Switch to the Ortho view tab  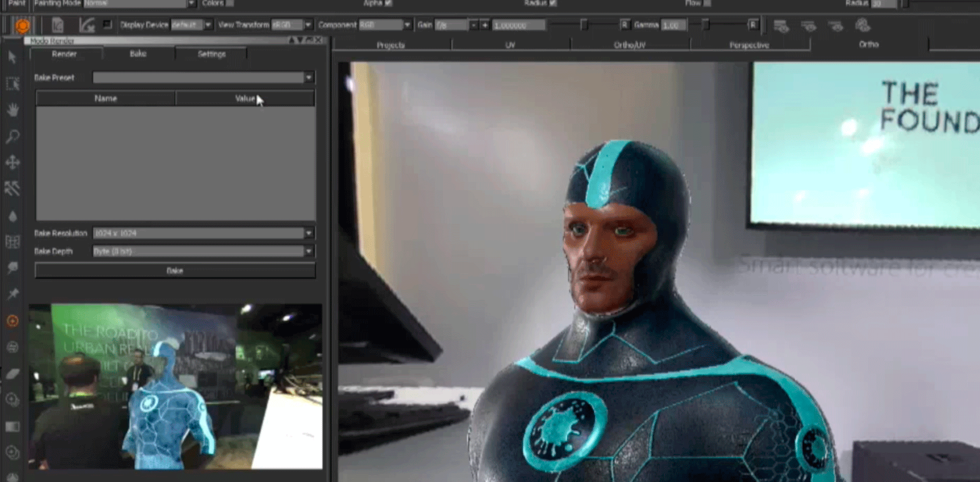pos(869,44)
